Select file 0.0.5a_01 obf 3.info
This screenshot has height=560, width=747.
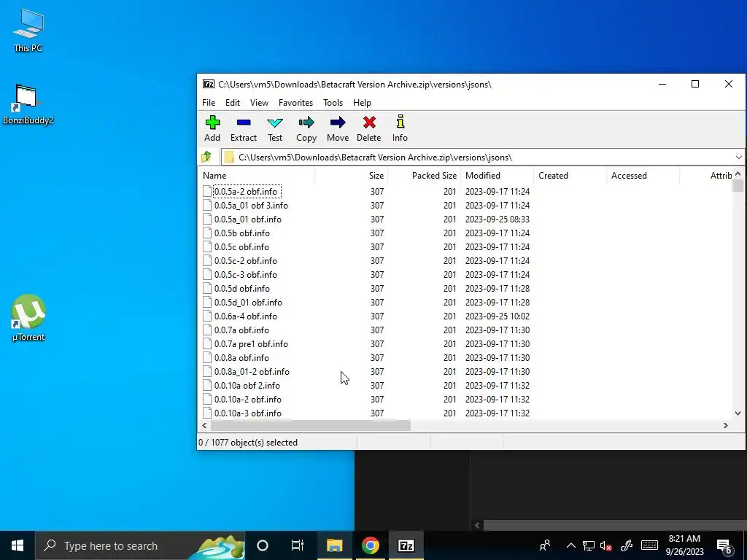point(251,205)
